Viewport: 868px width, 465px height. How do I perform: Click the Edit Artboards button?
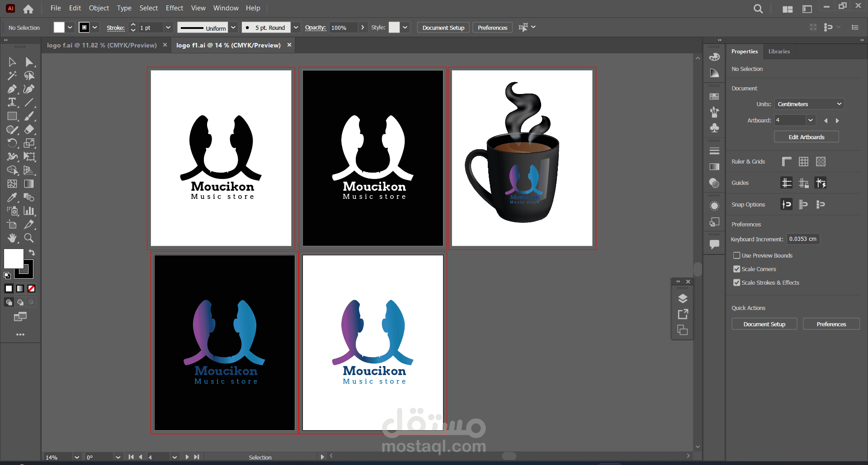[x=806, y=137]
